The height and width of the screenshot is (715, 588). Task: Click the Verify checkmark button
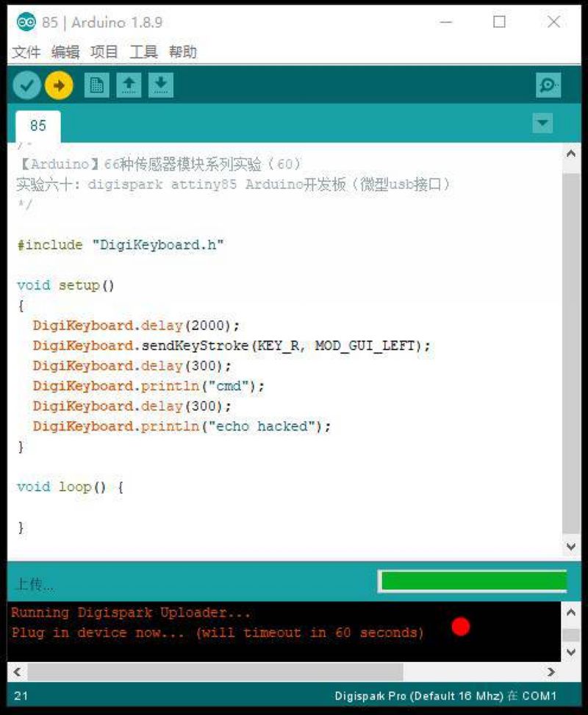pos(27,85)
